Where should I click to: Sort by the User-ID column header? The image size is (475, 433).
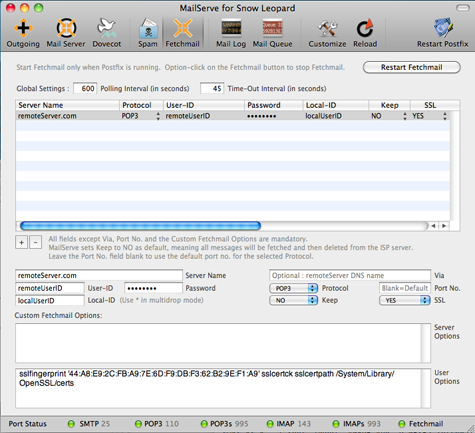[204, 105]
